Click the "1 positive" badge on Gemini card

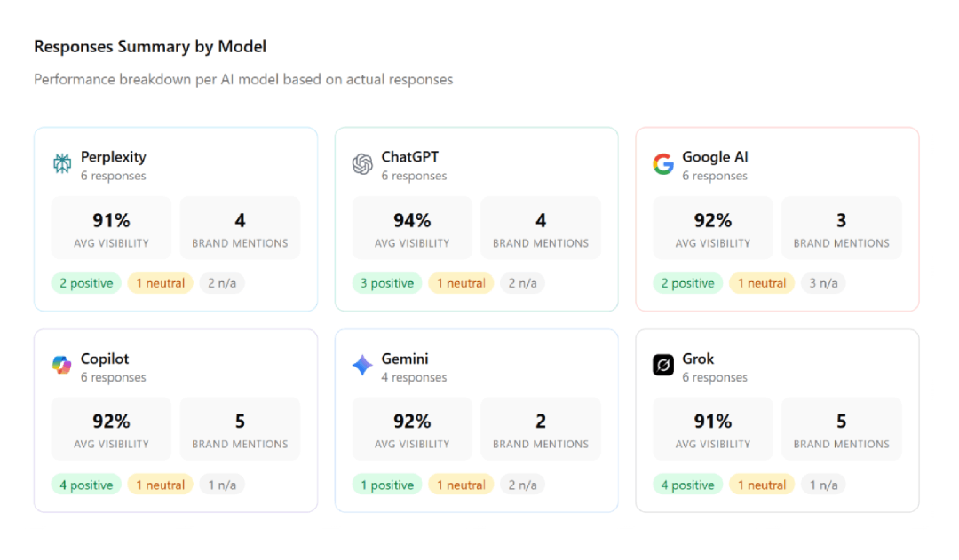pyautogui.click(x=386, y=484)
